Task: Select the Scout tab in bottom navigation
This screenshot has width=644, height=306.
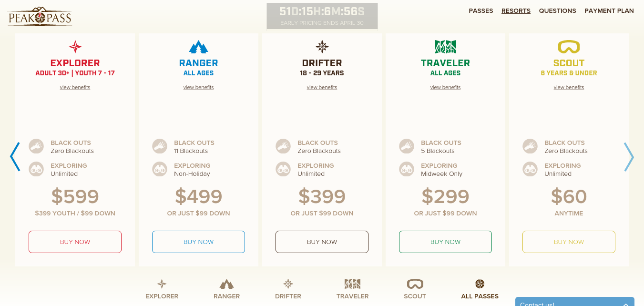Action: point(415,289)
